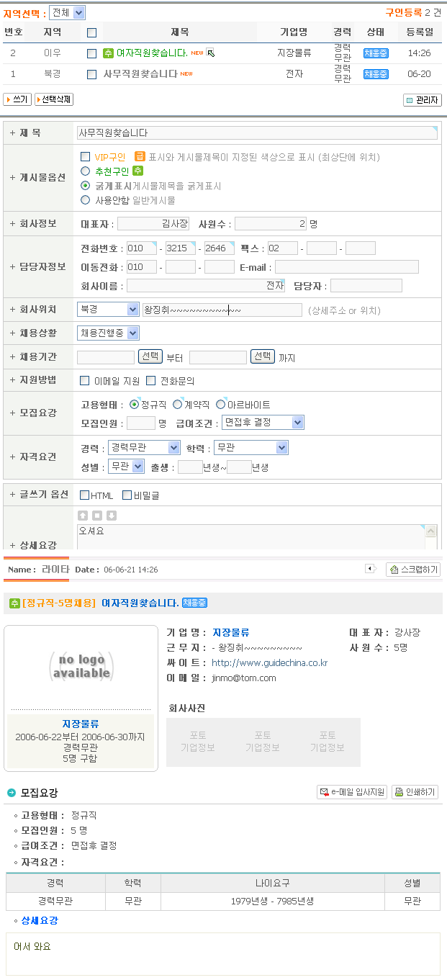The width and height of the screenshot is (447, 980).
Task: Open the guidechina.co.kr site link
Action: (x=269, y=662)
